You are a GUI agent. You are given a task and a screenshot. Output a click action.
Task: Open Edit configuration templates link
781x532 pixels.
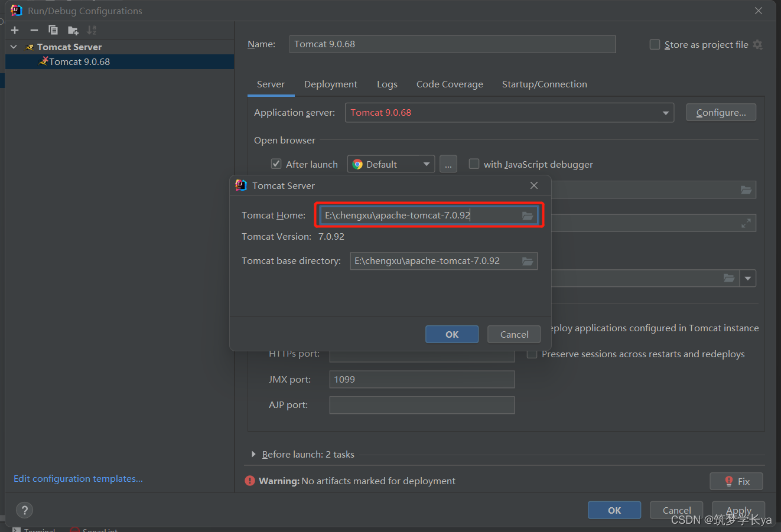(78, 478)
